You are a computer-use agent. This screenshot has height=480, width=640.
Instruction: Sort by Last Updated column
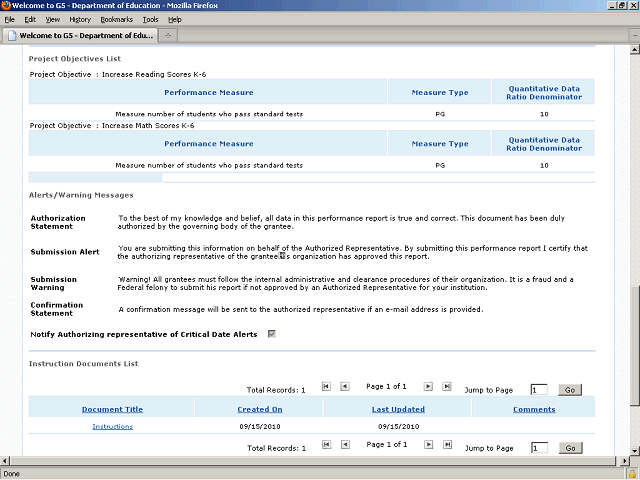(398, 409)
